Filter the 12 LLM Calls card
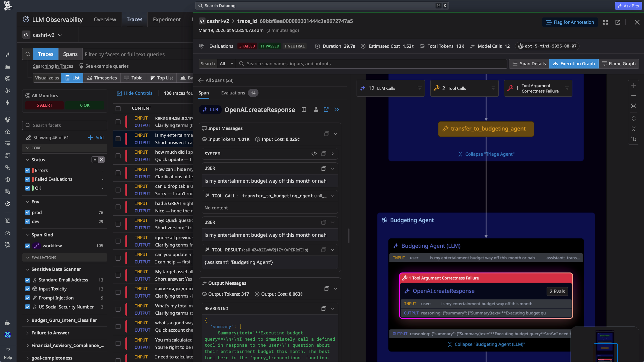The height and width of the screenshot is (362, 644). coord(419,88)
